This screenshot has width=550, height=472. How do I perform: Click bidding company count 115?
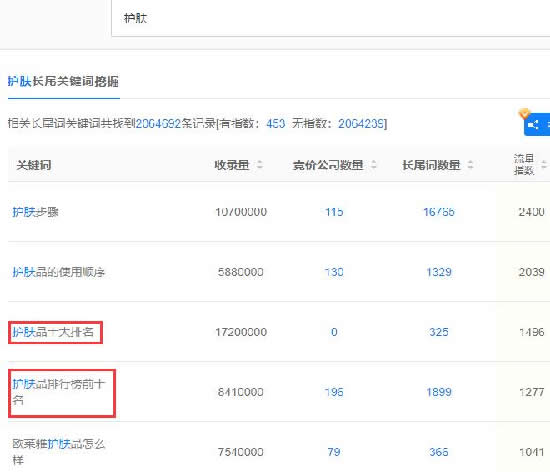[x=334, y=212]
